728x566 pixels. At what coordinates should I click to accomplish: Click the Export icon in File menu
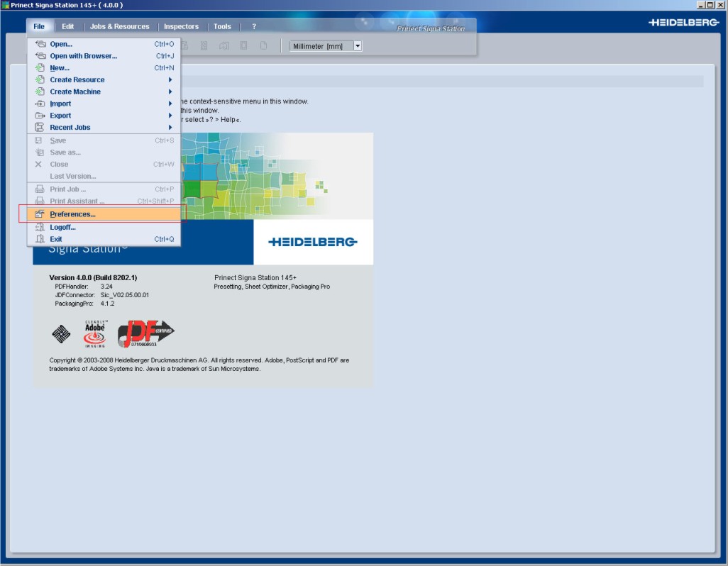[40, 116]
